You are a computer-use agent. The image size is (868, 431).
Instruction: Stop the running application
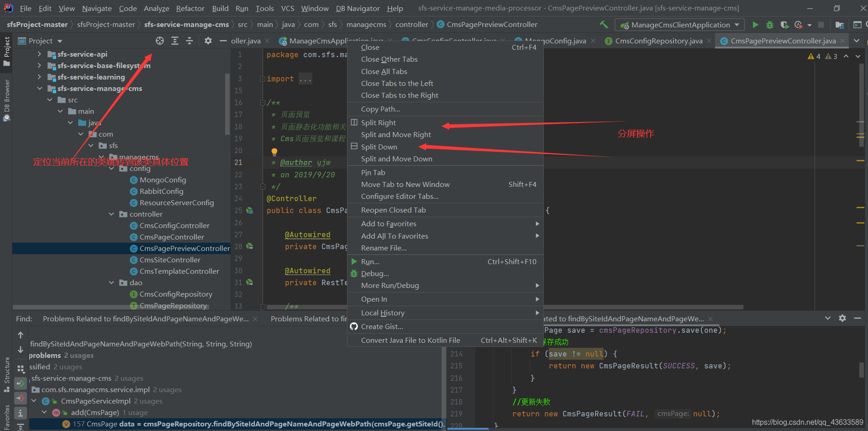coord(821,25)
